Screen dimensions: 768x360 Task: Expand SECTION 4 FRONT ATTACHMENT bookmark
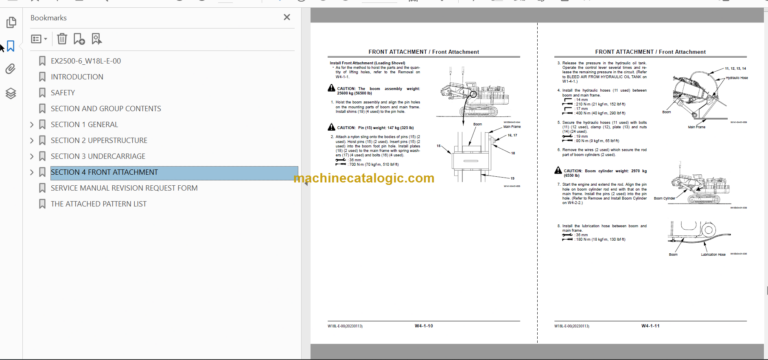pos(32,172)
